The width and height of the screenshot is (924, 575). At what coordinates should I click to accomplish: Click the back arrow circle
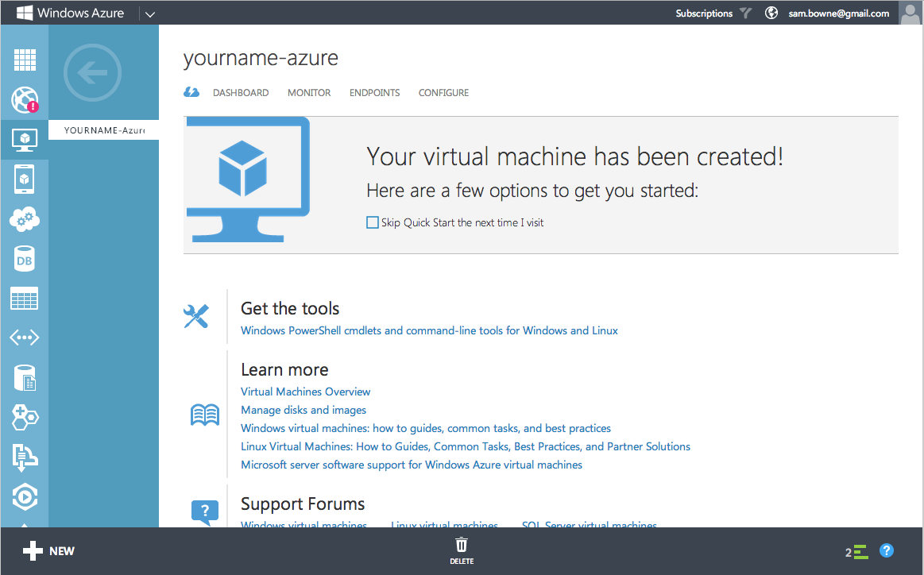pyautogui.click(x=92, y=73)
